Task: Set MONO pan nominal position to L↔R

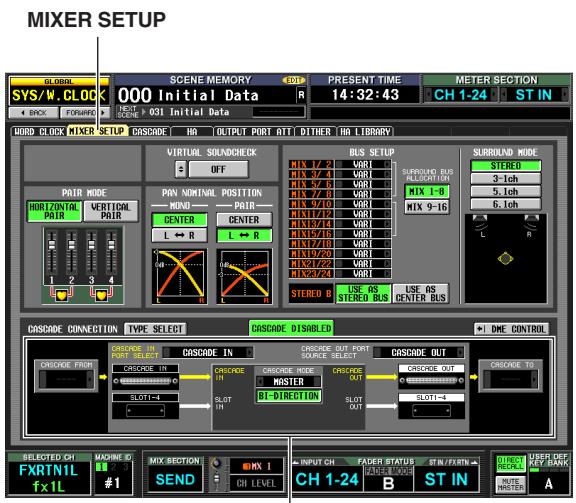Action: (179, 236)
